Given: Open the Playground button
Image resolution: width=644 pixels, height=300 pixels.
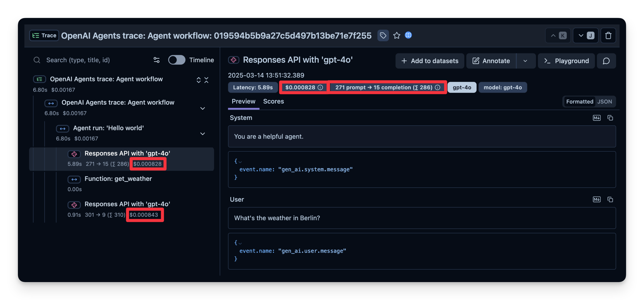Looking at the screenshot, I should [566, 61].
